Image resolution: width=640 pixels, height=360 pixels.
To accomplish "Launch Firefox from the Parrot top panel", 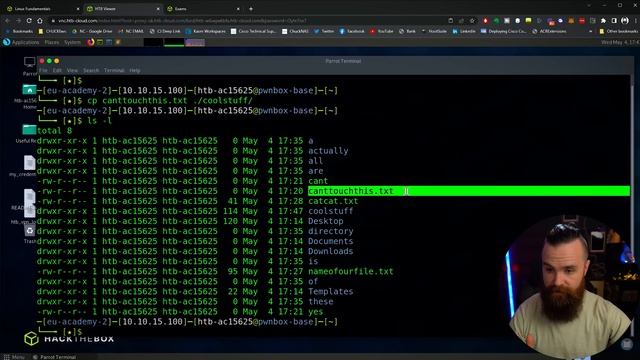I will pos(91,42).
